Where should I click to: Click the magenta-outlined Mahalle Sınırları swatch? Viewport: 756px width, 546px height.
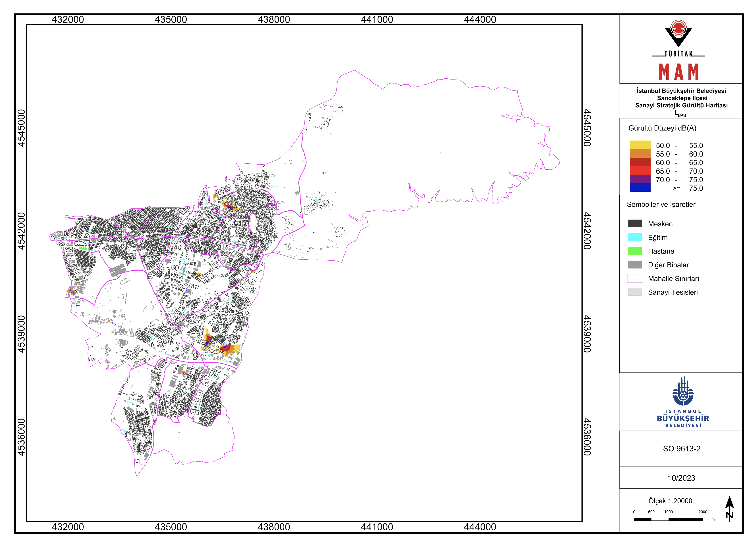point(635,278)
